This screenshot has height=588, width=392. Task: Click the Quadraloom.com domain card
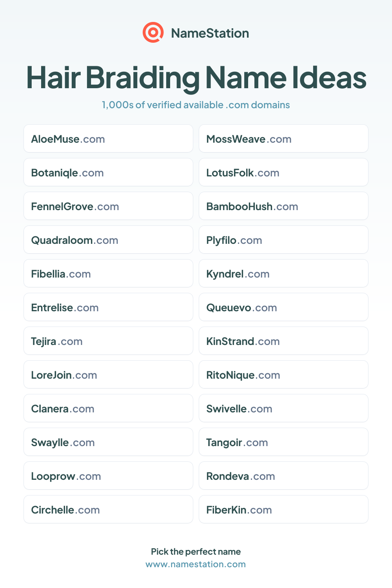pos(108,240)
